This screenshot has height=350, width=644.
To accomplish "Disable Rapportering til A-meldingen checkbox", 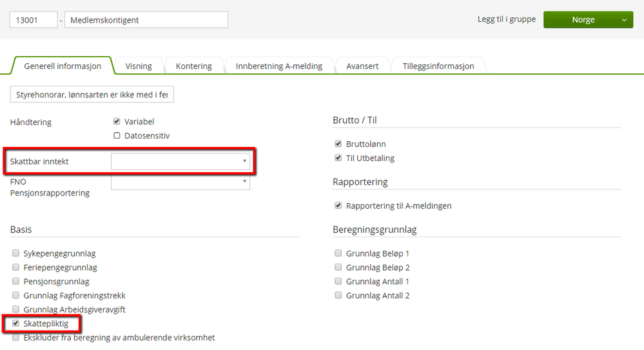I will [x=338, y=206].
